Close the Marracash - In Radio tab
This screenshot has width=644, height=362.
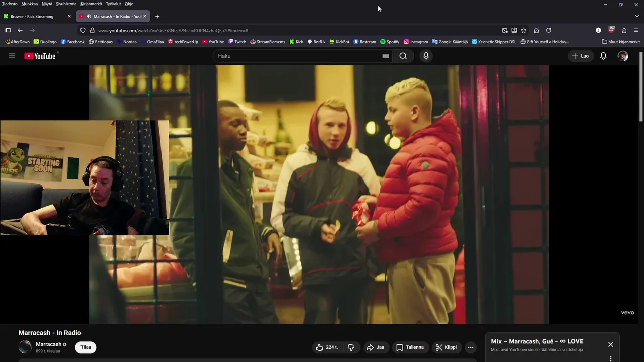pyautogui.click(x=145, y=16)
